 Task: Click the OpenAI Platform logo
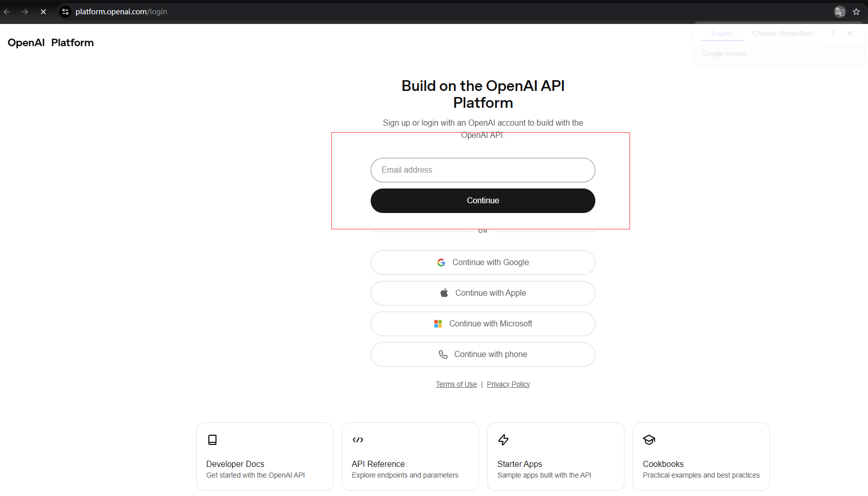tap(51, 42)
